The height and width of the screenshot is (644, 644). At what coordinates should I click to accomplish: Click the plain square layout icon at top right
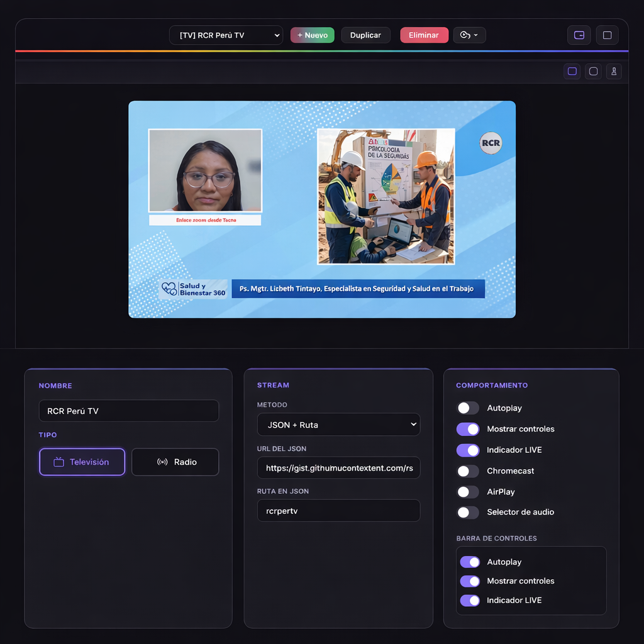pos(607,35)
